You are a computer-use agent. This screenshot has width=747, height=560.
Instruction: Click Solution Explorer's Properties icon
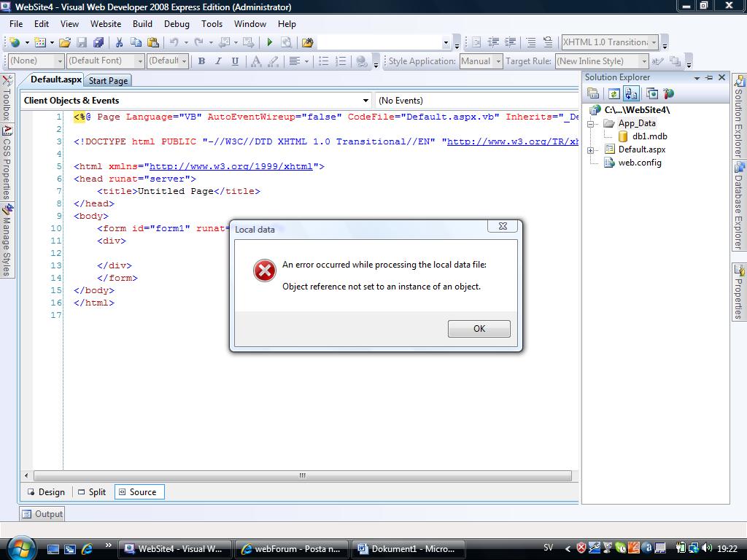click(x=593, y=94)
